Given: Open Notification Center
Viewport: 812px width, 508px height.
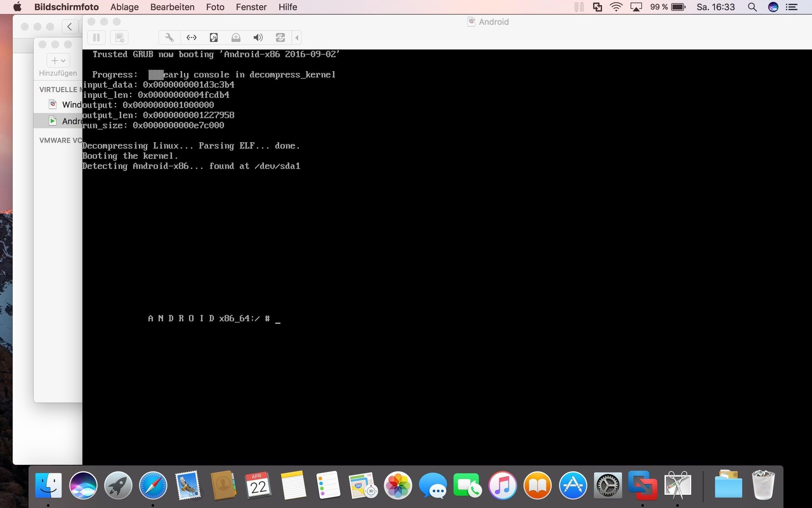Looking at the screenshot, I should pyautogui.click(x=792, y=7).
